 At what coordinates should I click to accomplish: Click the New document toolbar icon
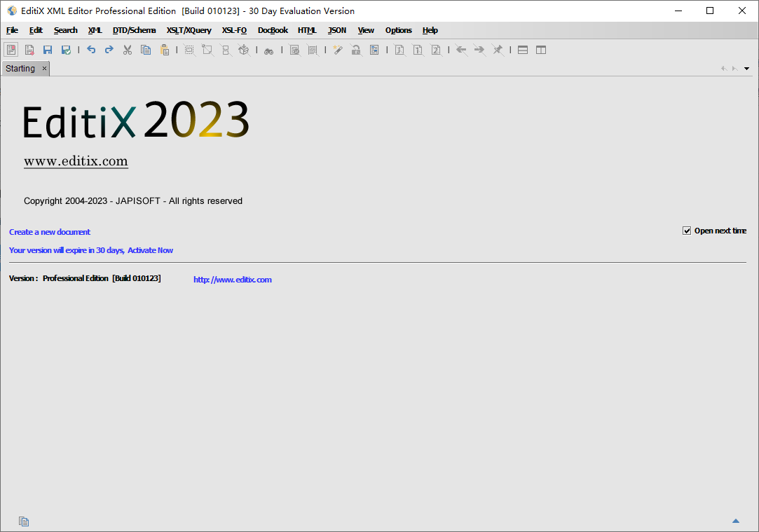click(x=11, y=49)
